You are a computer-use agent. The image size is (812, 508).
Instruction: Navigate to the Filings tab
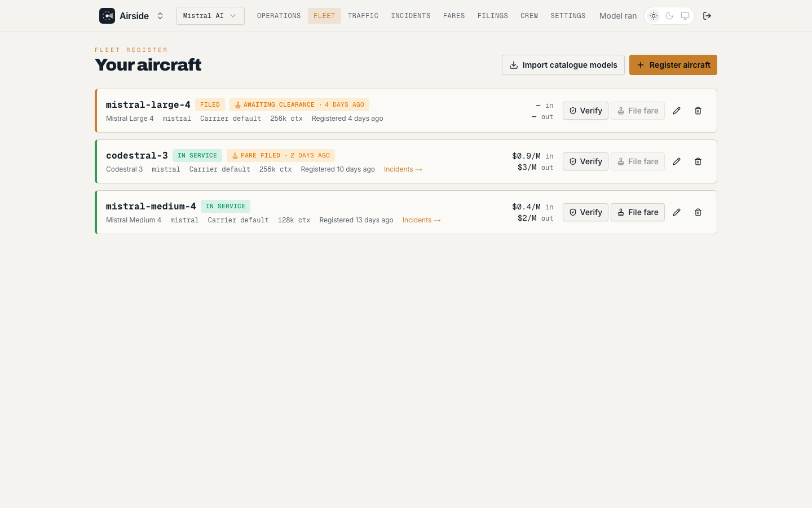[x=493, y=16]
